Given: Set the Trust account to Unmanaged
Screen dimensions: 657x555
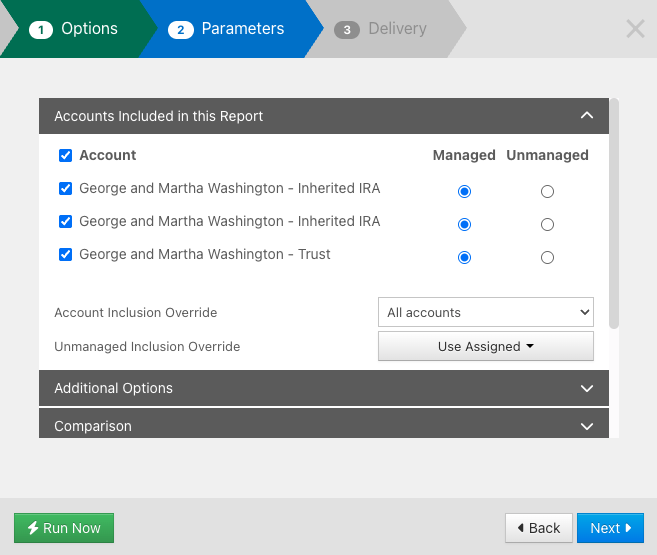Looking at the screenshot, I should 547,257.
